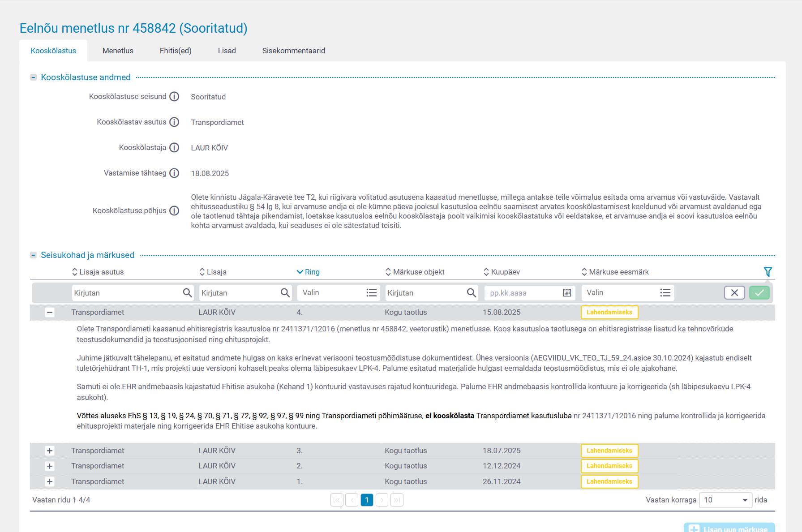Click Sooritatud status value
The height and width of the screenshot is (532, 802).
[x=208, y=97]
